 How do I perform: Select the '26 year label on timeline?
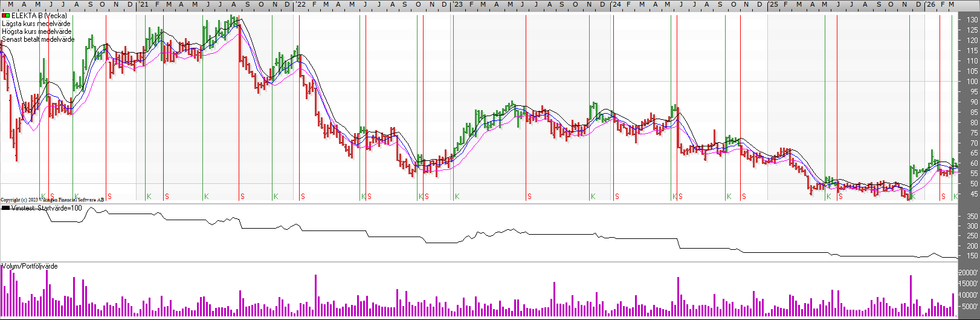930,5
